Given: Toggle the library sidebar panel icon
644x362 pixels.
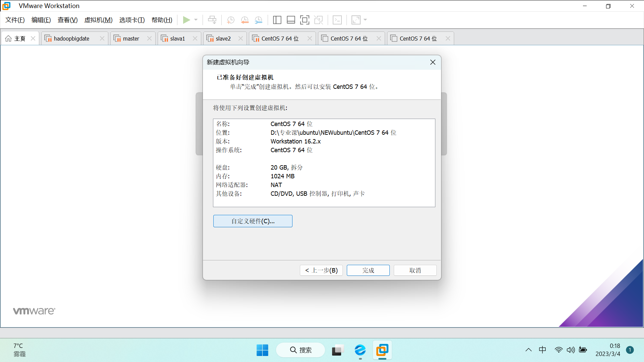Looking at the screenshot, I should (277, 20).
